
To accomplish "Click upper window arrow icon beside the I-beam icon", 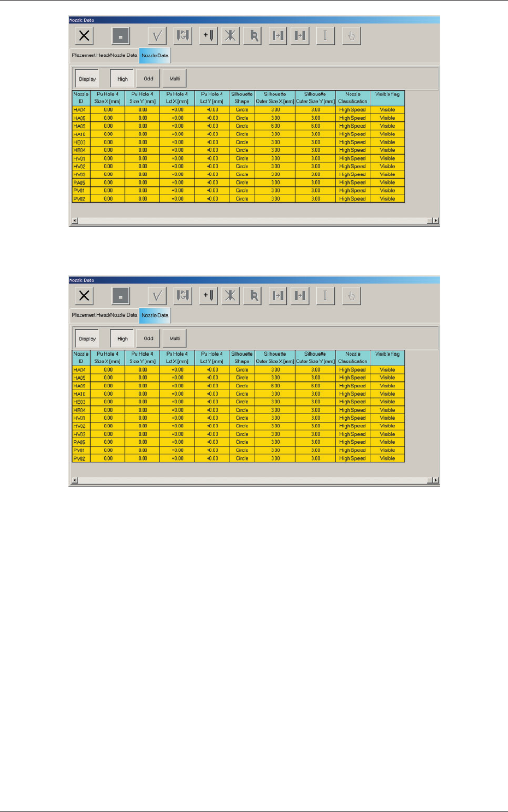I will (x=300, y=36).
